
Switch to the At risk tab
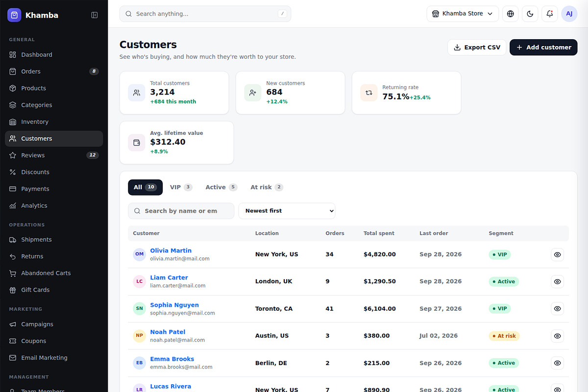(x=267, y=187)
